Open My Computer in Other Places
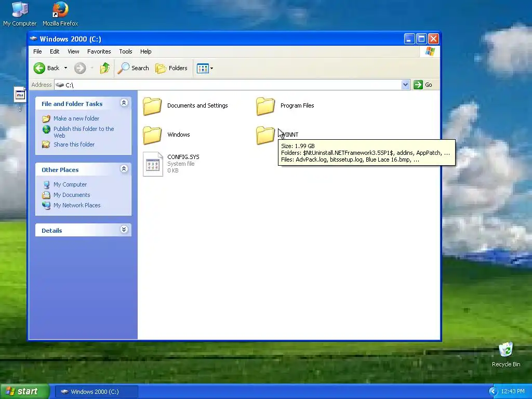The height and width of the screenshot is (399, 532). click(70, 184)
